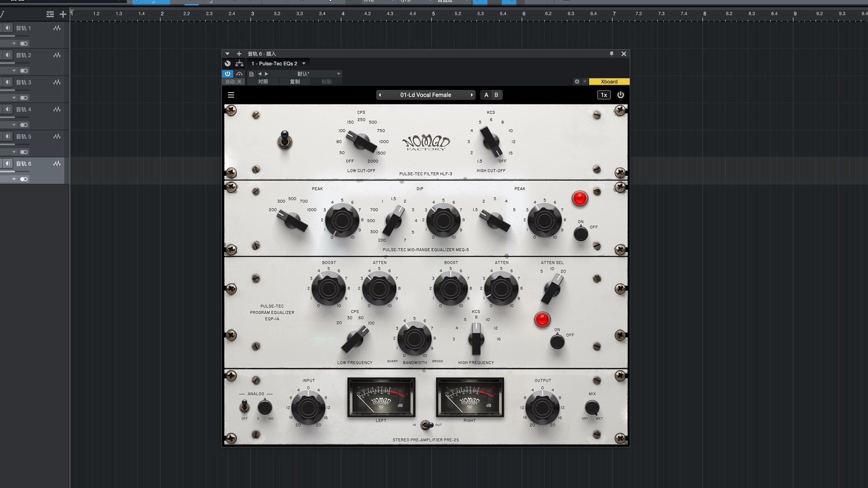Expand the dropdown arrow on 音轨 3
The width and height of the screenshot is (868, 488).
[x=14, y=98]
